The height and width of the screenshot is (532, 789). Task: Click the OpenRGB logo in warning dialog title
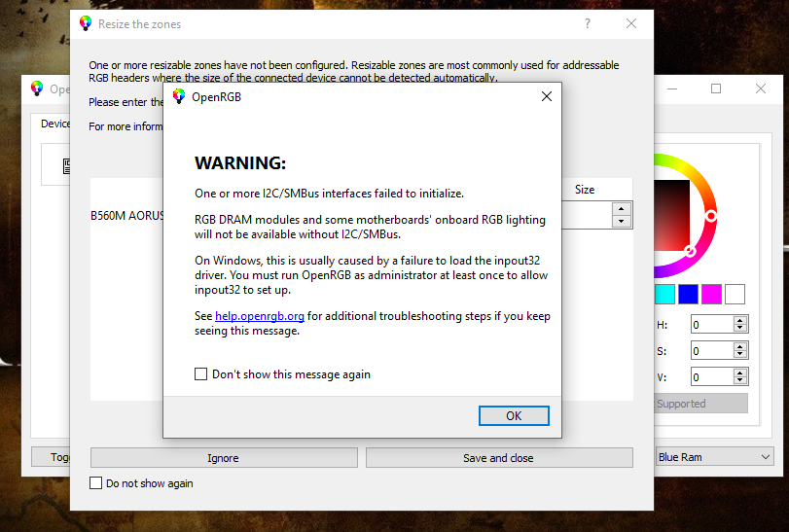(x=179, y=96)
